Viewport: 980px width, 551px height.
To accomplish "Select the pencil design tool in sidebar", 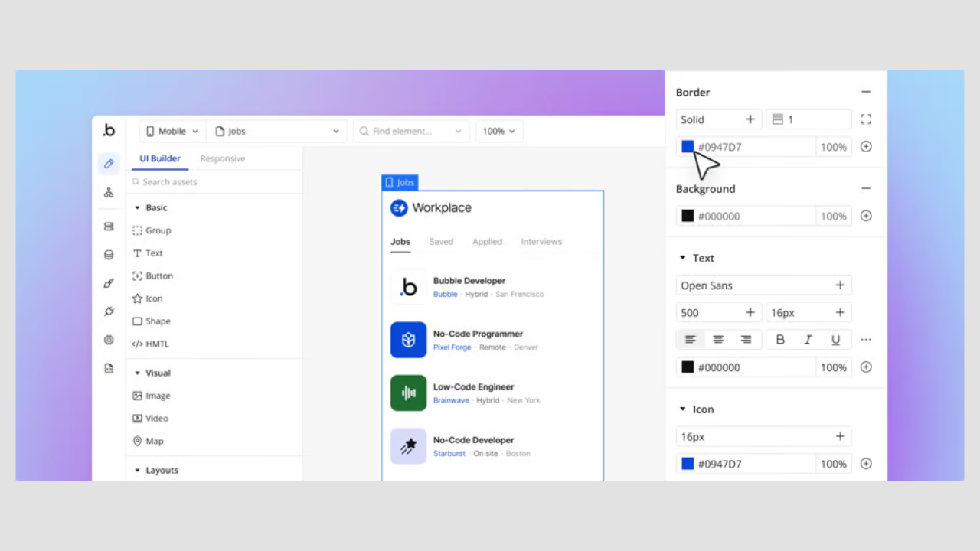I will 109,164.
